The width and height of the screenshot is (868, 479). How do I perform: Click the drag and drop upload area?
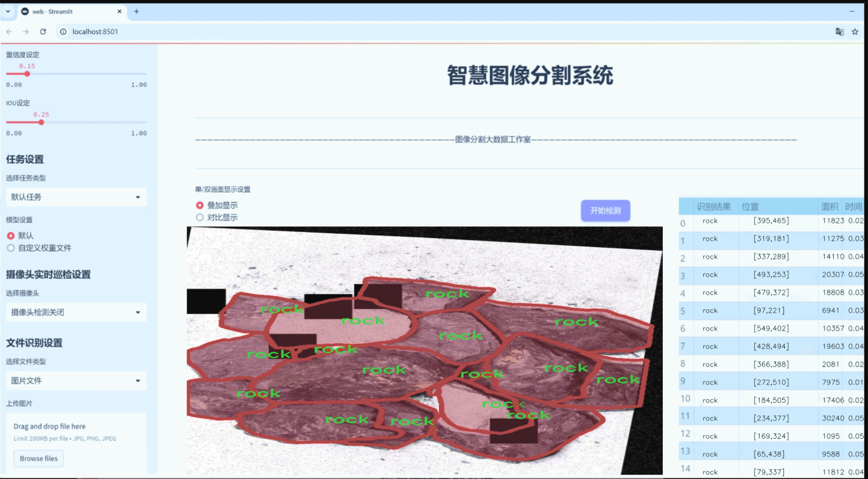point(77,443)
